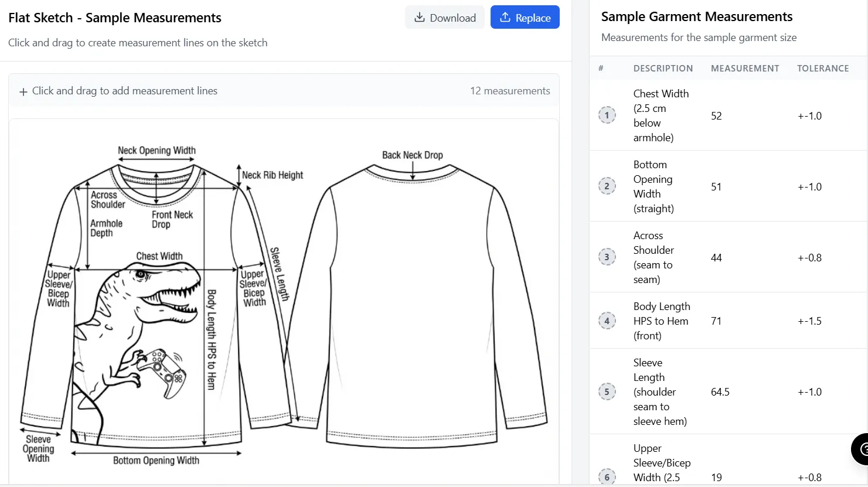Click marker 3 beside Across Shoulder
The width and height of the screenshot is (868, 487).
pyautogui.click(x=607, y=257)
